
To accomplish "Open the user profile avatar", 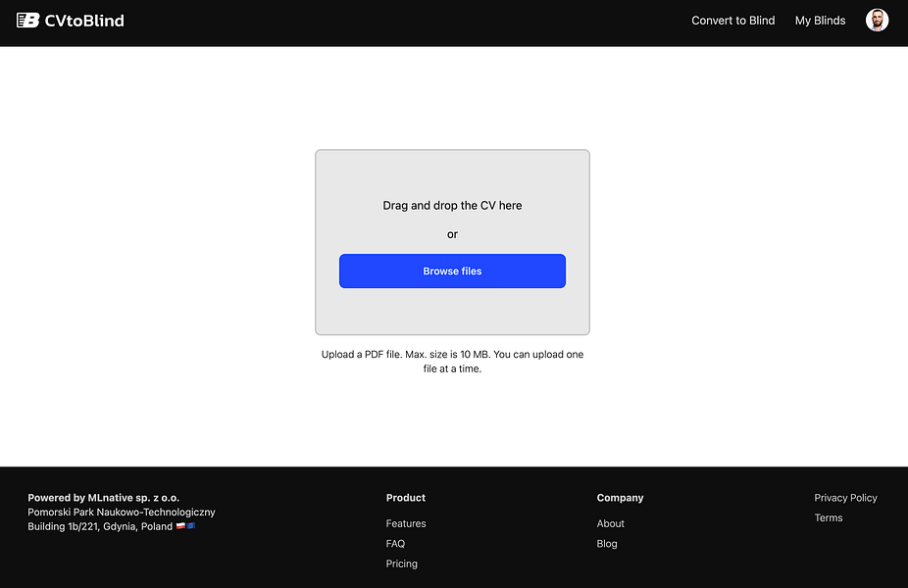I will [877, 20].
